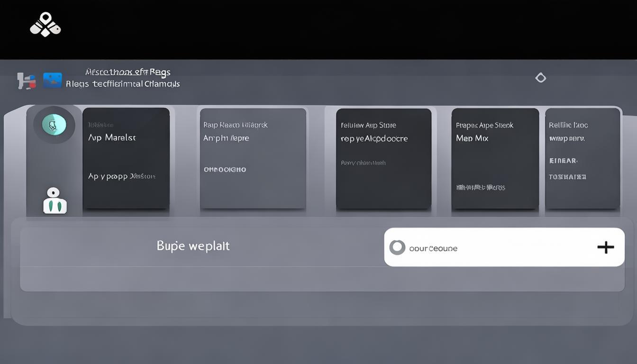
Task: Click the white robot icon with green eyes
Action: [55, 200]
